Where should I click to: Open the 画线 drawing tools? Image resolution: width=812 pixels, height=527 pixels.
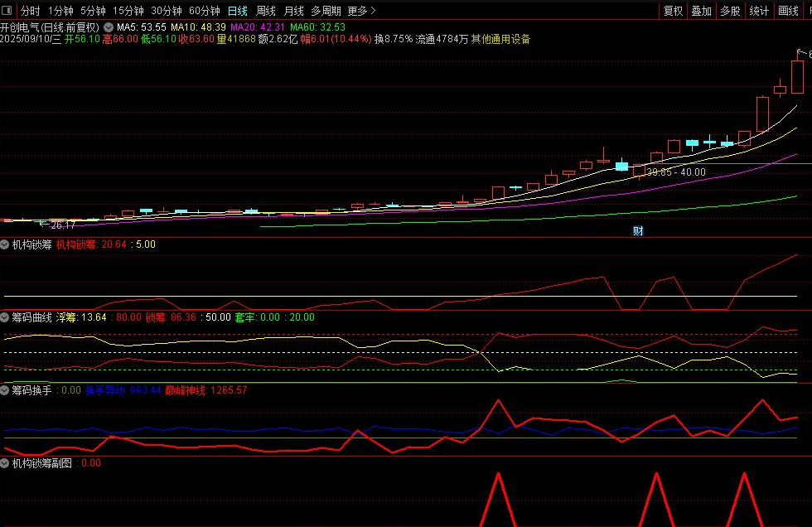[x=788, y=11]
